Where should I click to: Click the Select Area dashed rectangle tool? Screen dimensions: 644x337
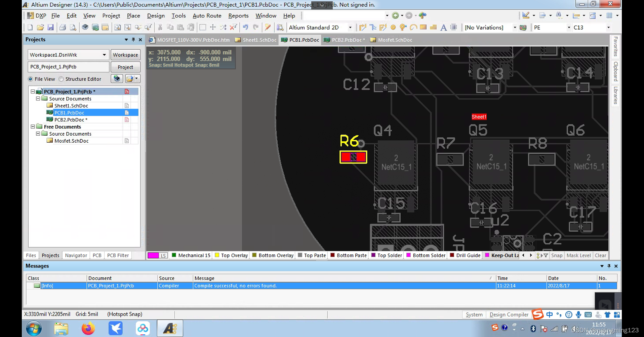(203, 28)
